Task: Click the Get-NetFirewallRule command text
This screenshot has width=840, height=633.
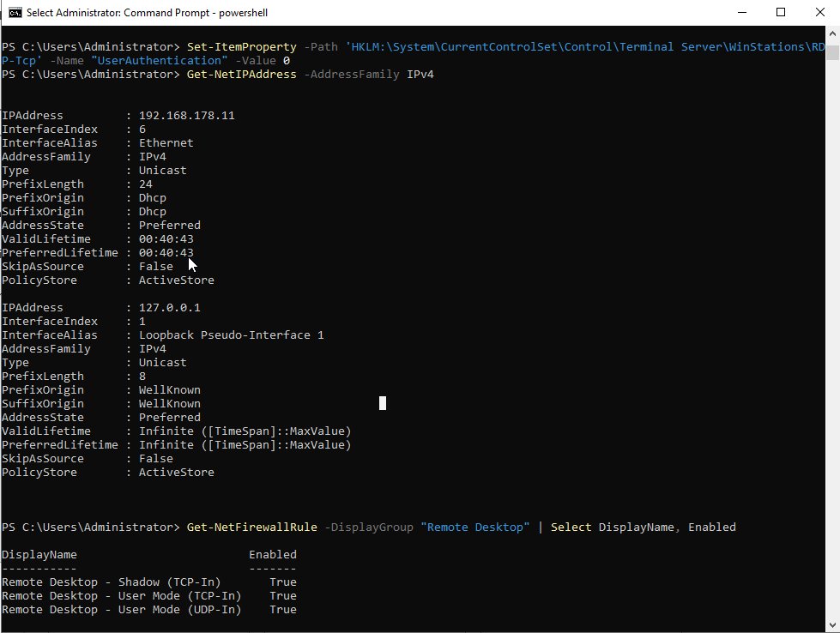Action: [x=251, y=527]
